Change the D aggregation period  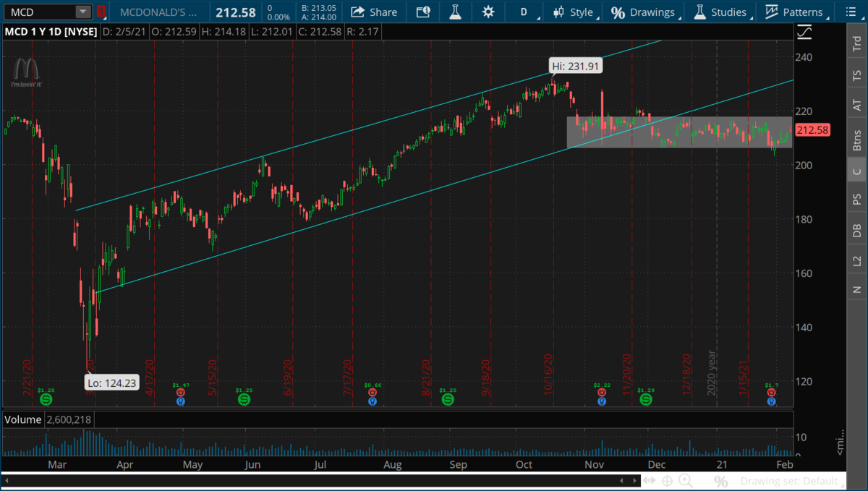524,12
